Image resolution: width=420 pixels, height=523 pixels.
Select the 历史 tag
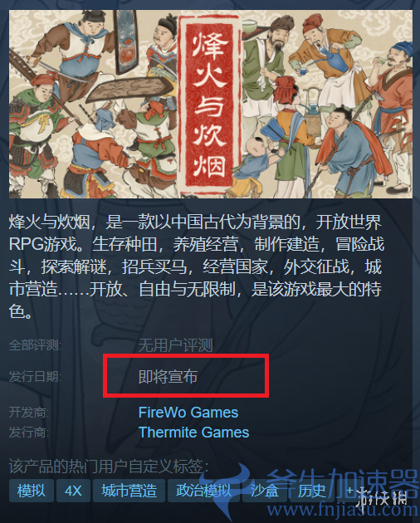click(x=312, y=491)
